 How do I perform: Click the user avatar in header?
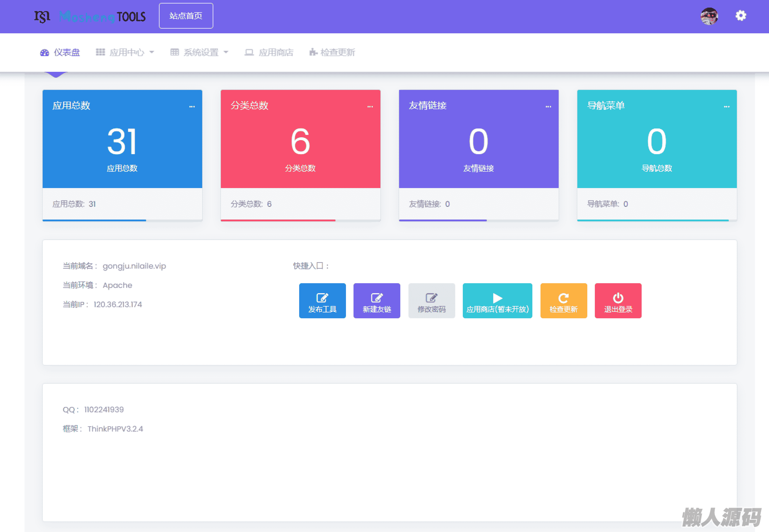709,16
